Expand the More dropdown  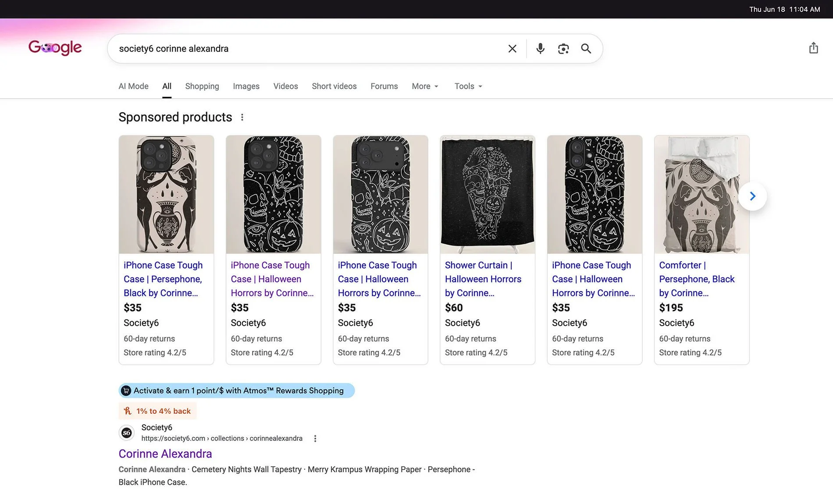(x=425, y=86)
